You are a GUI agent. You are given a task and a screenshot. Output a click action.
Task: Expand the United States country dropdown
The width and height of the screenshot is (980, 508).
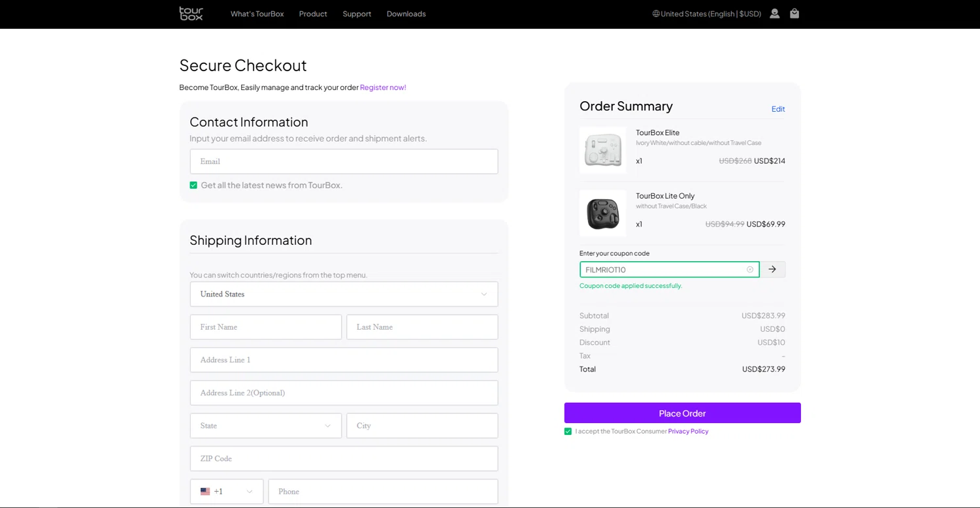pos(344,294)
